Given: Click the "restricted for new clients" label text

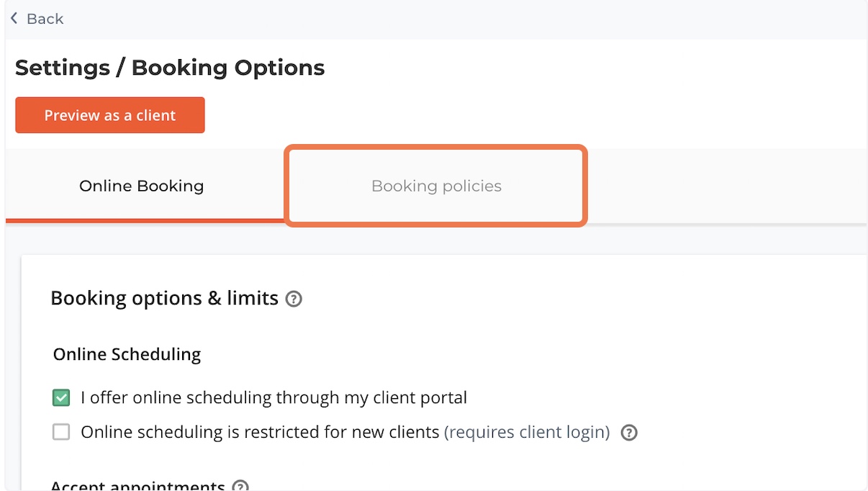Looking at the screenshot, I should tap(260, 432).
